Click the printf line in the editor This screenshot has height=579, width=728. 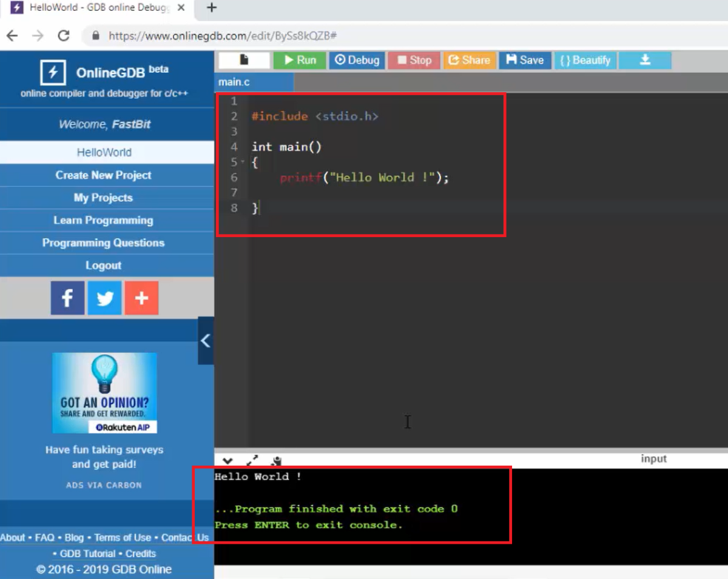click(x=364, y=178)
